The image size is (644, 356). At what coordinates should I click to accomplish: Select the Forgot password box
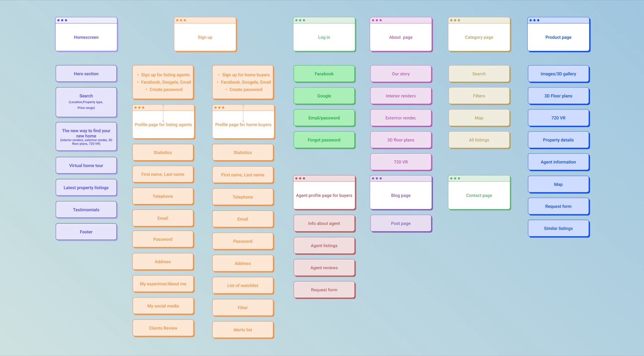324,140
